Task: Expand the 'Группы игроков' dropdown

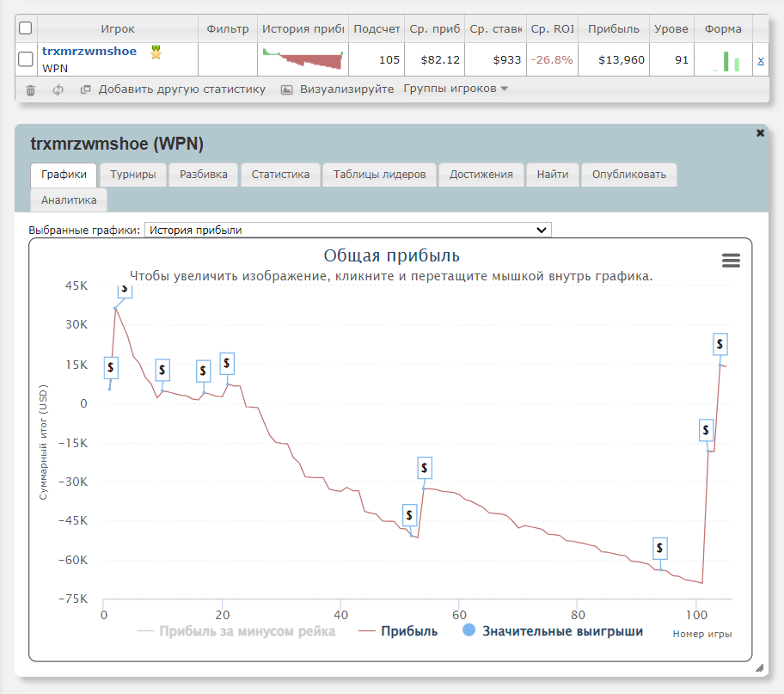Action: click(456, 89)
